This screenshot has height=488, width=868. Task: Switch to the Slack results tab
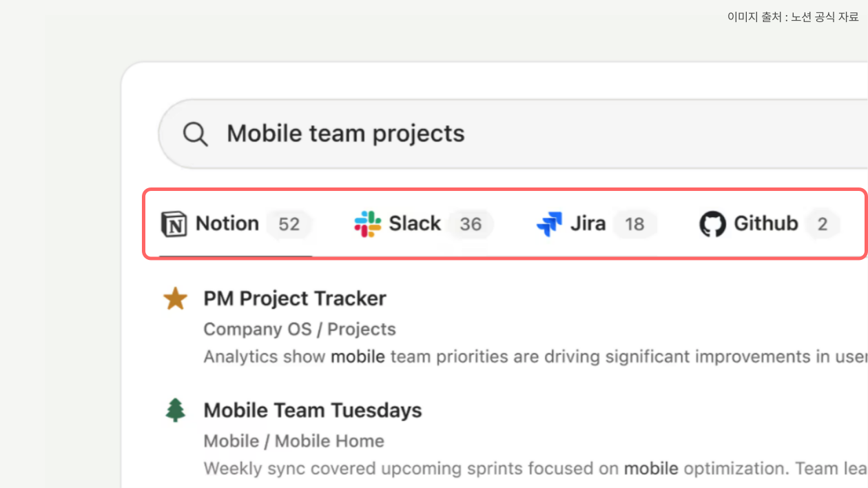point(423,224)
